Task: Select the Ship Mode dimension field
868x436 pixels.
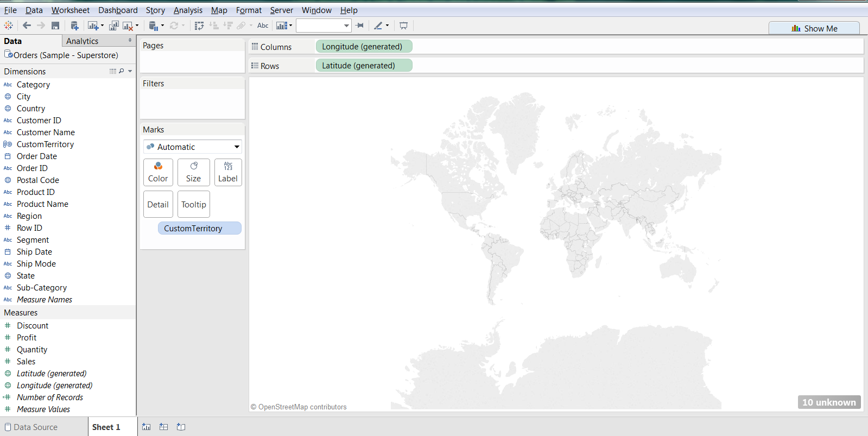Action: [36, 264]
